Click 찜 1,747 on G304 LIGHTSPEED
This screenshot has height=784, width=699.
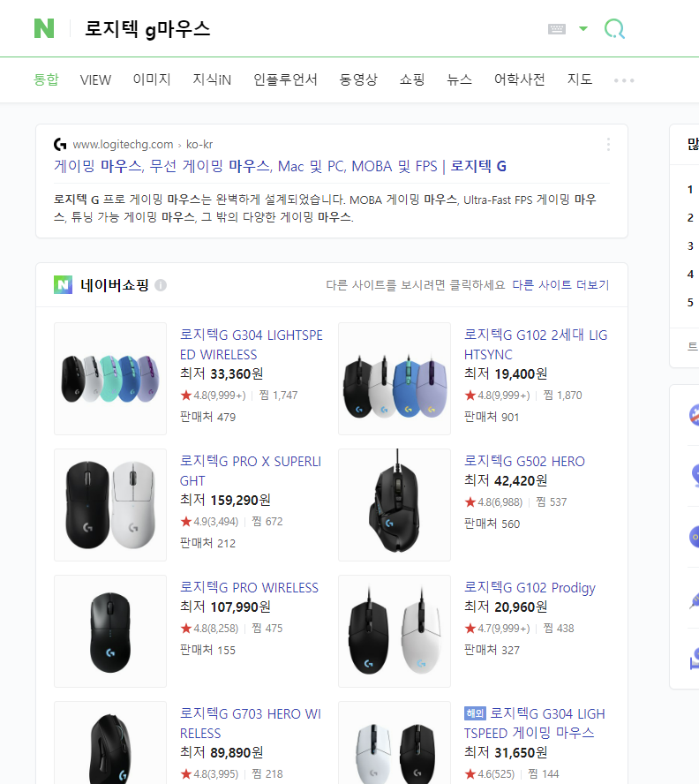[x=279, y=396]
